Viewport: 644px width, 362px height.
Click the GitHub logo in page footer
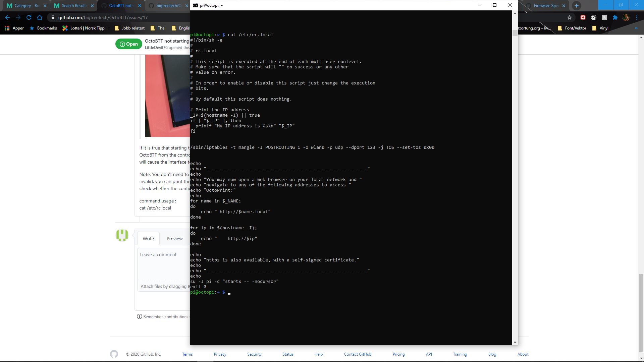tap(114, 354)
